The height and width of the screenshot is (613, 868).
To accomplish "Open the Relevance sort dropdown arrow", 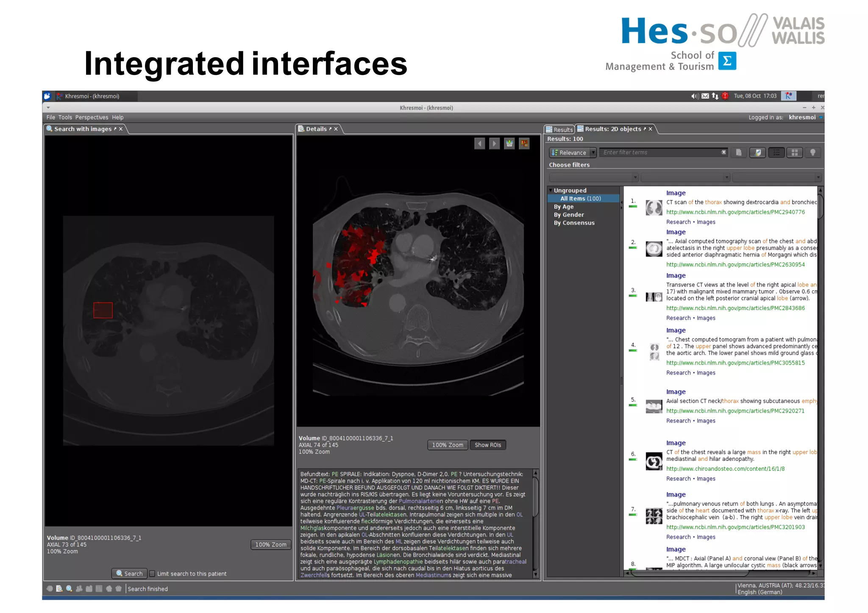I will 593,153.
